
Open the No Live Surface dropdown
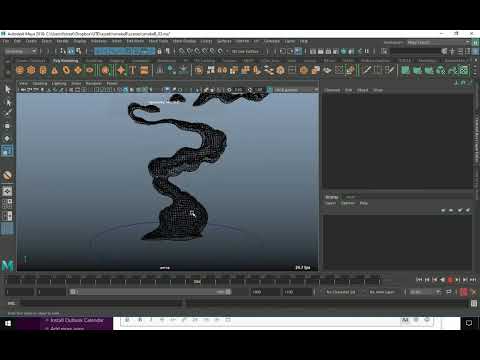pos(245,51)
